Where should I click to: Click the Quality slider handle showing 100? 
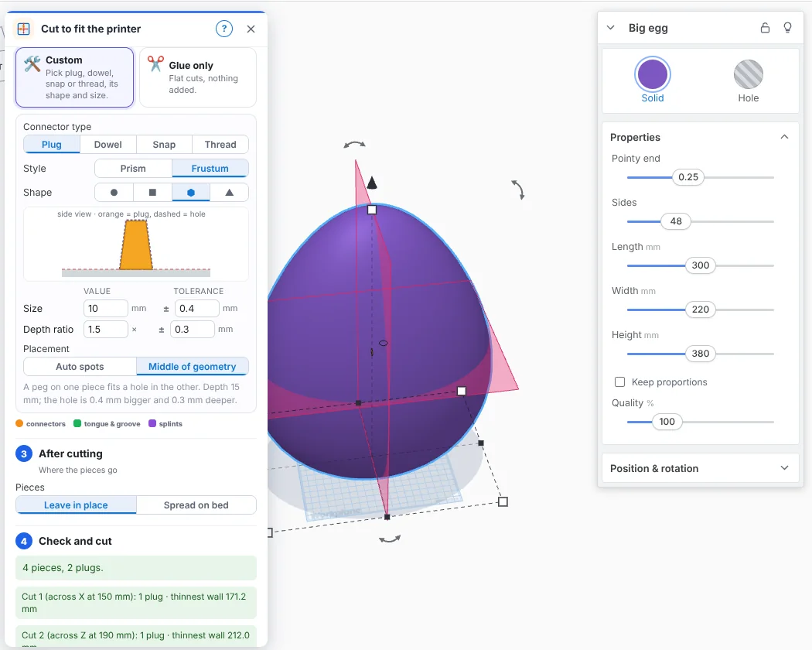point(667,422)
